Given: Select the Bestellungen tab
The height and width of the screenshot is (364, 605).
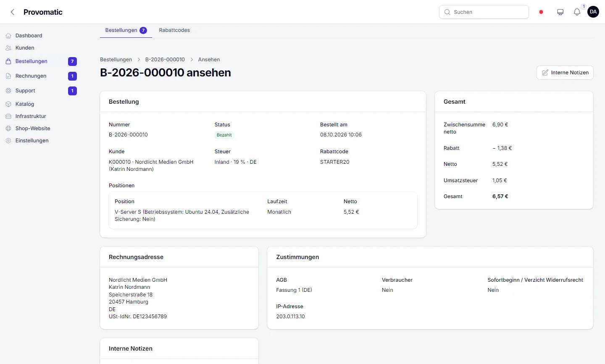Looking at the screenshot, I should [126, 30].
